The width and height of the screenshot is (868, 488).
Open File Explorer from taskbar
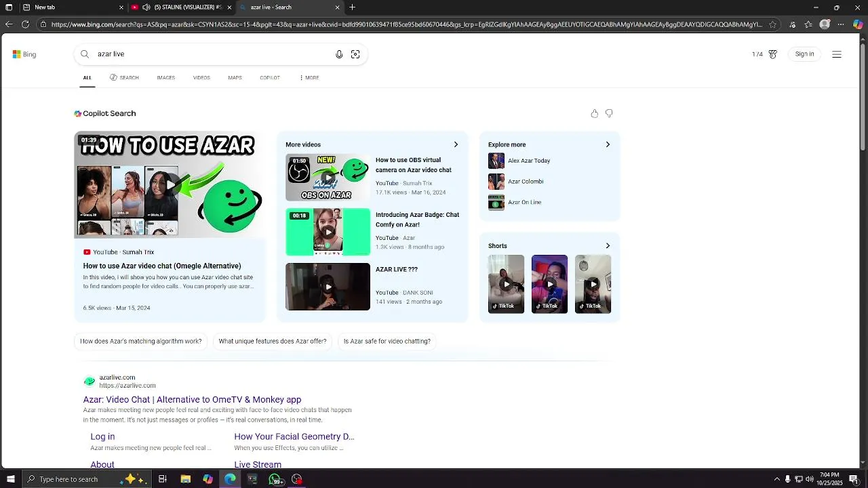coord(186,479)
